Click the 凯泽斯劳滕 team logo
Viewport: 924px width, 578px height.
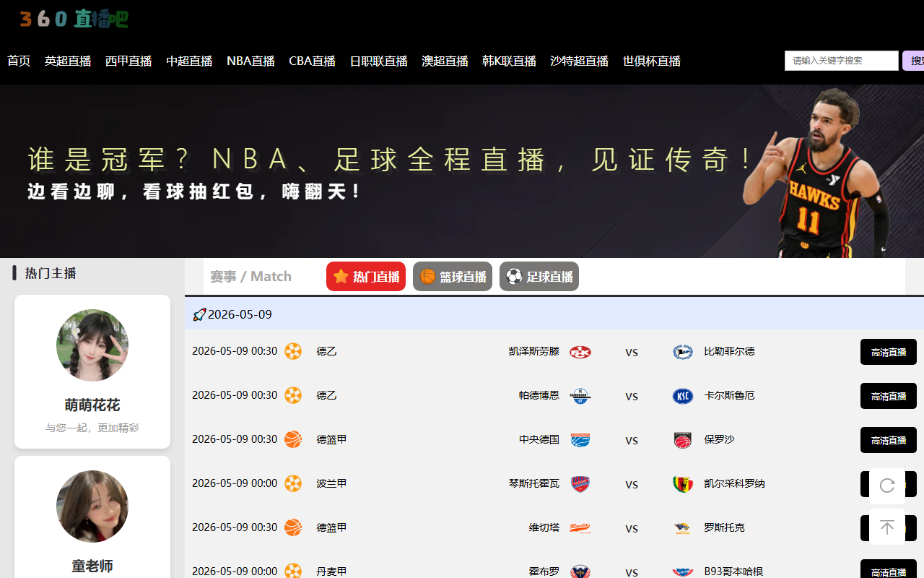click(580, 352)
